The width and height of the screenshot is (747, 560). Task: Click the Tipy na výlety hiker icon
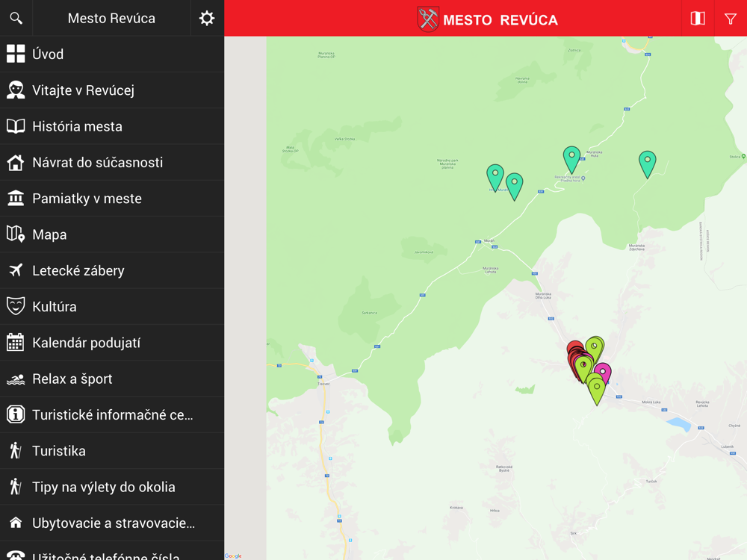pyautogui.click(x=16, y=487)
